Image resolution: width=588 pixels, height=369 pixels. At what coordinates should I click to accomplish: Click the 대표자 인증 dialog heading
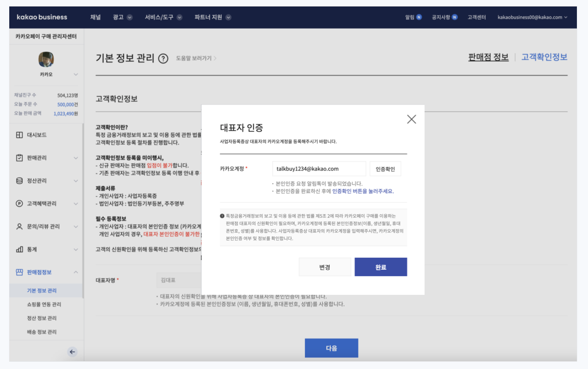(241, 128)
